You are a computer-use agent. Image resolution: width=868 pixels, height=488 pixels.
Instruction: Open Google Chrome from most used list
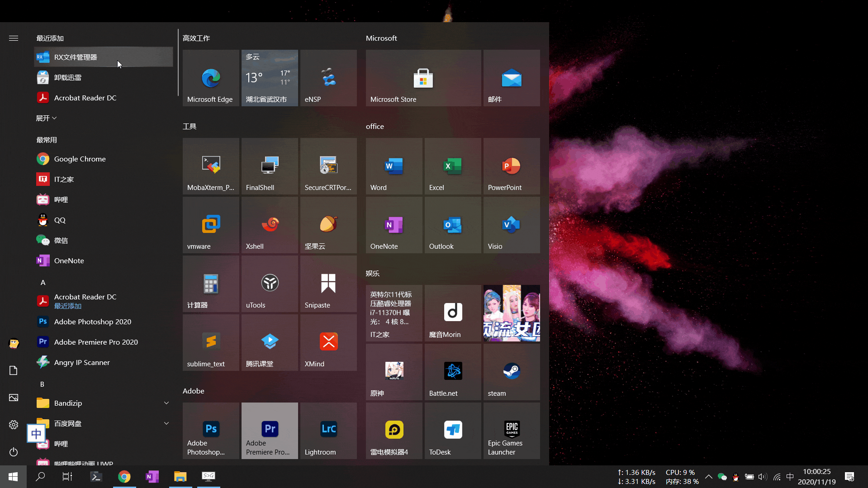pos(103,159)
